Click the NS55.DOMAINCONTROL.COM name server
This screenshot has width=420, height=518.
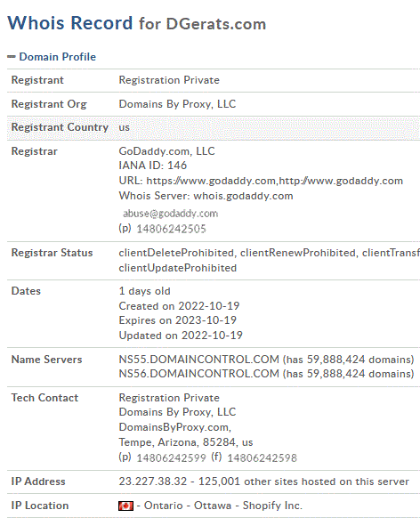(198, 359)
